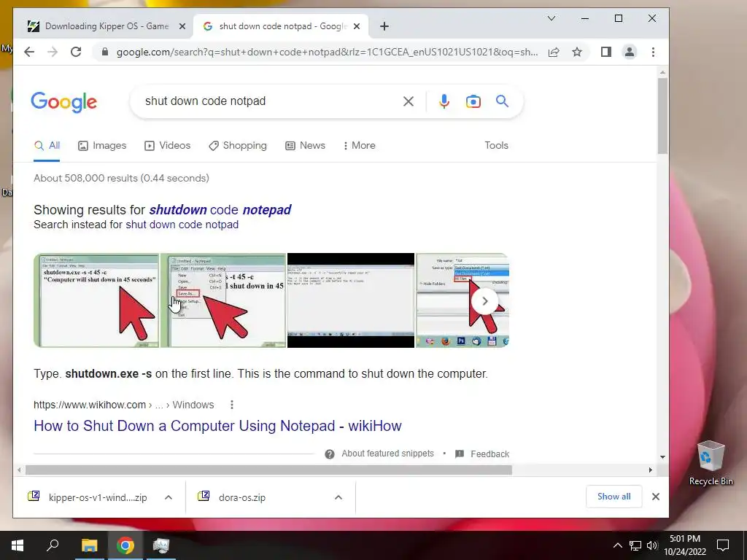This screenshot has height=560, width=747.
Task: Switch to Videos results
Action: coord(167,146)
